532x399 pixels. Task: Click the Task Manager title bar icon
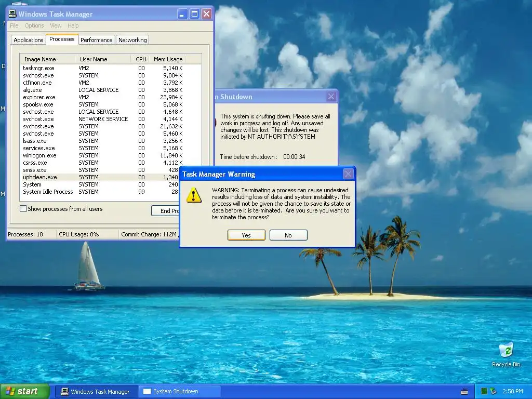pyautogui.click(x=12, y=14)
